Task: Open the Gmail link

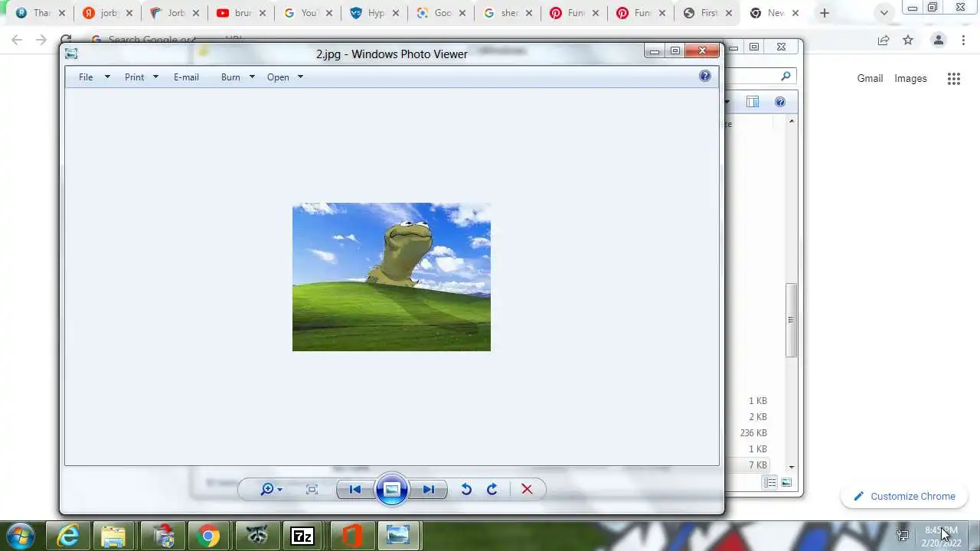Action: (x=870, y=78)
